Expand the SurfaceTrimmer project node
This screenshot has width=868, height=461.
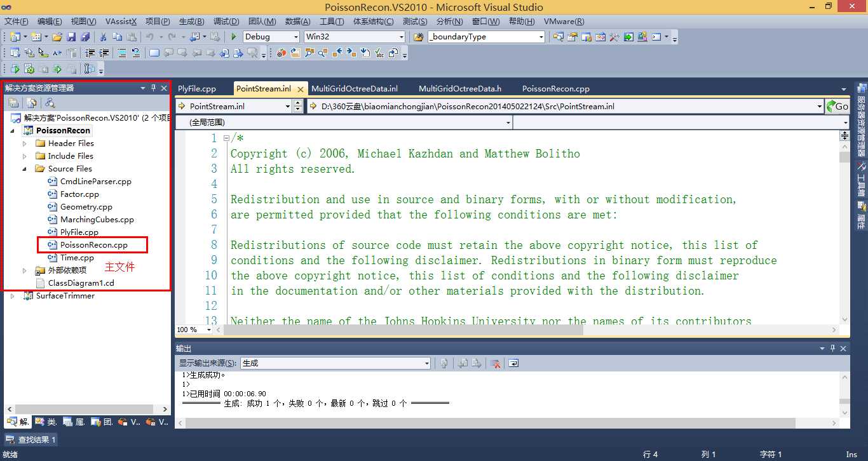click(13, 296)
